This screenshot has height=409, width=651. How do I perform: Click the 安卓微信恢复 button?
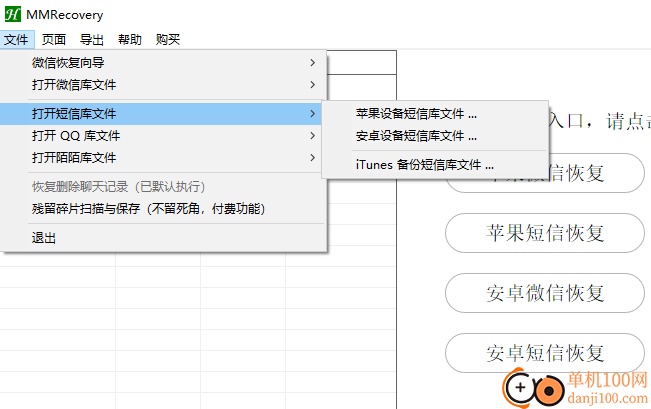tap(545, 293)
